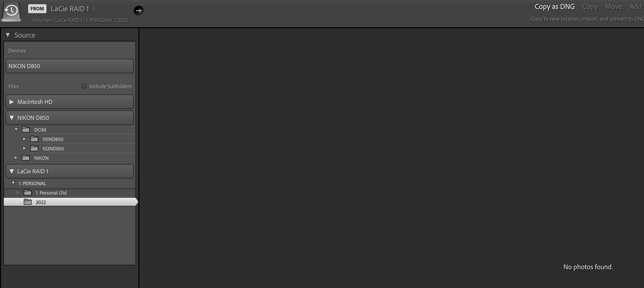Click the FROM label button
The height and width of the screenshot is (288, 644).
37,9
